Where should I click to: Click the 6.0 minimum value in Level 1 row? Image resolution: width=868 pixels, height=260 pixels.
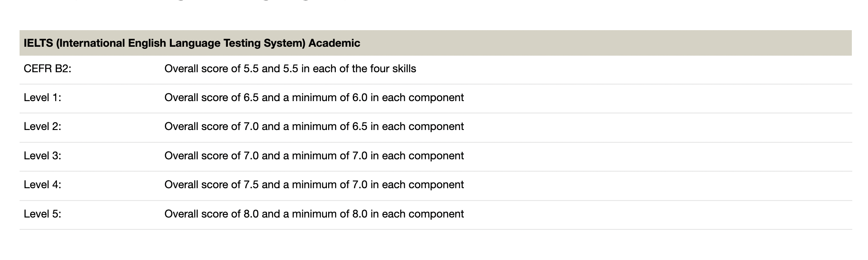360,98
